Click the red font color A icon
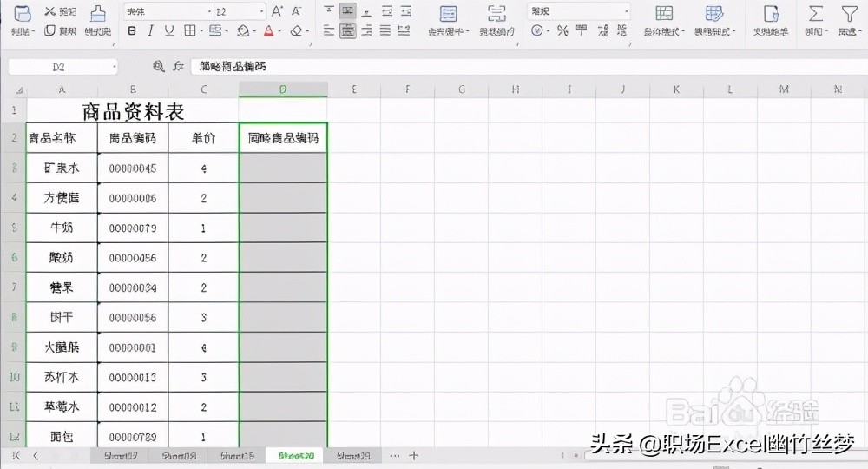Screen dimensions: 868x469 pos(268,31)
